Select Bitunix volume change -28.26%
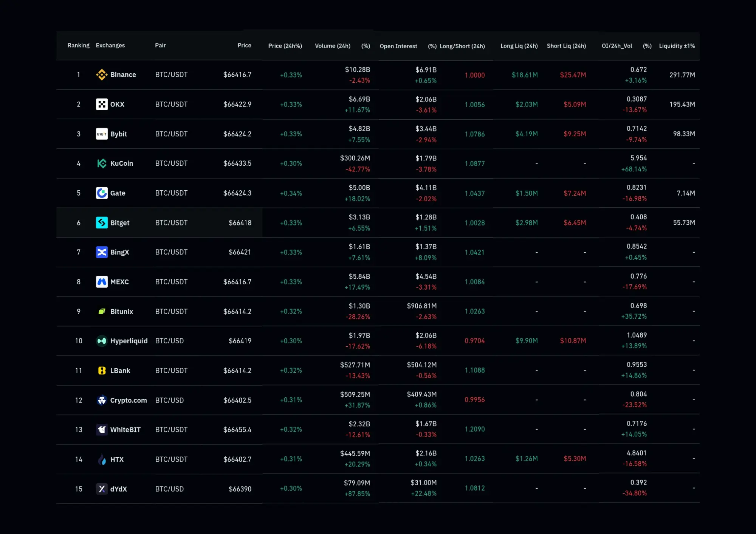 pyautogui.click(x=358, y=316)
